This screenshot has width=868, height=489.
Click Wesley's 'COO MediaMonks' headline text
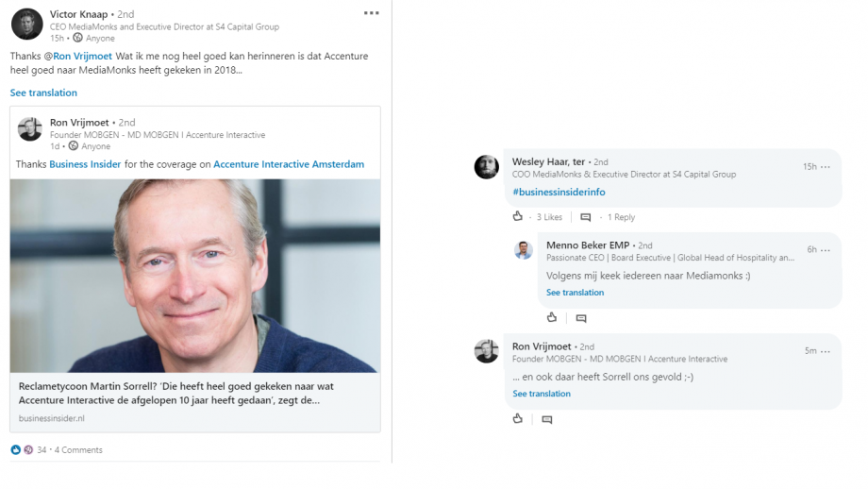(x=624, y=174)
